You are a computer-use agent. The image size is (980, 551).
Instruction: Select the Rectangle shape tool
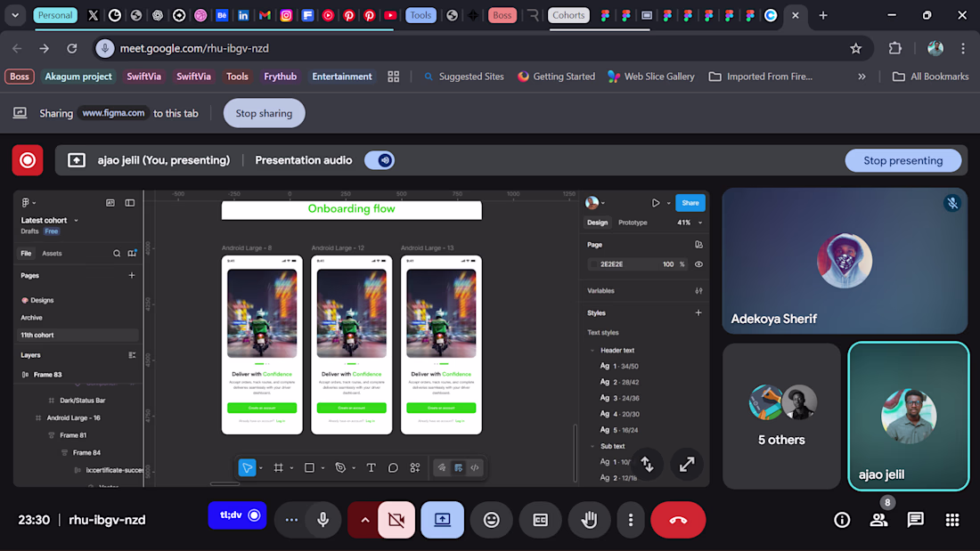pos(309,467)
